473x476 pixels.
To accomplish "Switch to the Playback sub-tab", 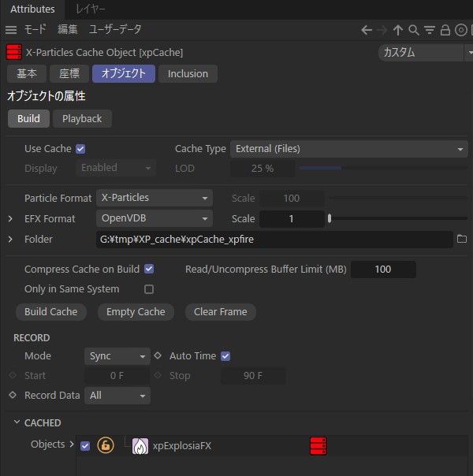I will (82, 118).
